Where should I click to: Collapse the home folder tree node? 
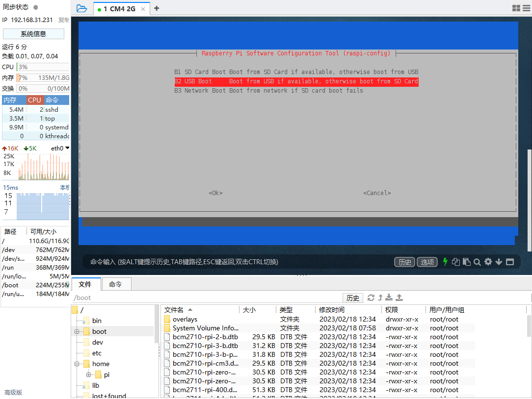pyautogui.click(x=77, y=364)
